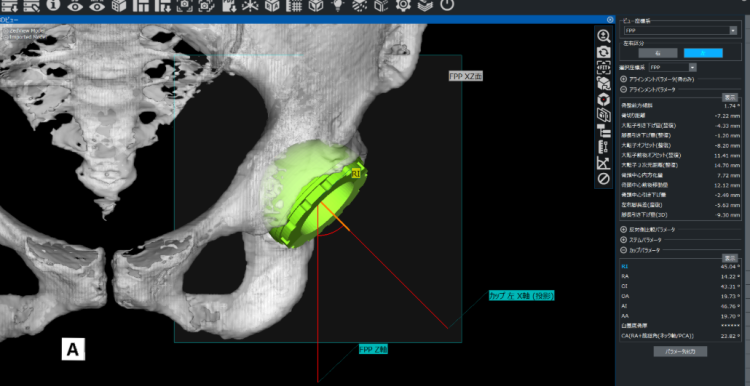Expand the stem parameters section
The height and width of the screenshot is (386, 750).
click(623, 240)
